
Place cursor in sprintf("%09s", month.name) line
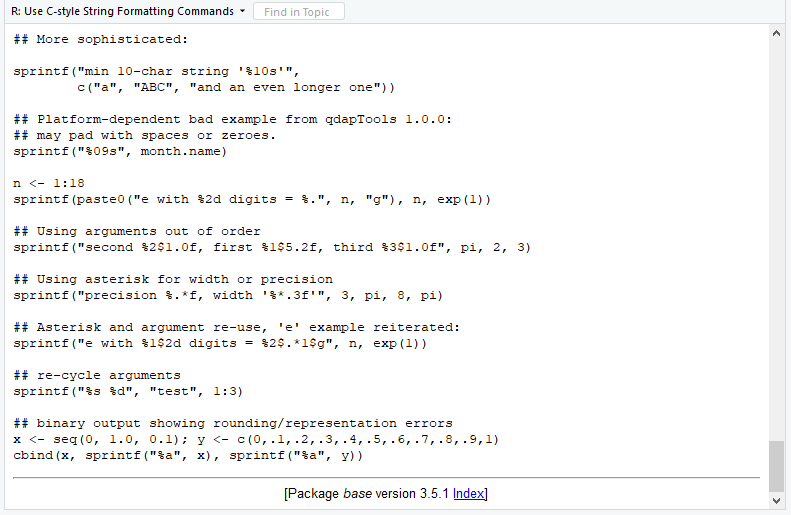click(121, 151)
